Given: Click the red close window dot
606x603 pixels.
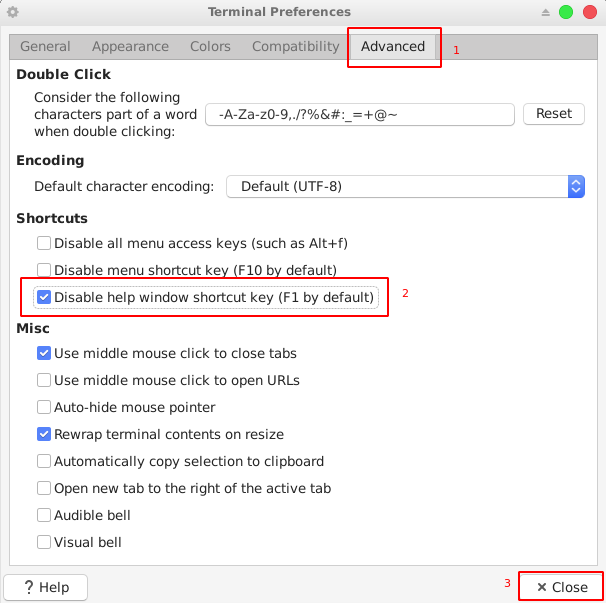Looking at the screenshot, I should (x=590, y=12).
